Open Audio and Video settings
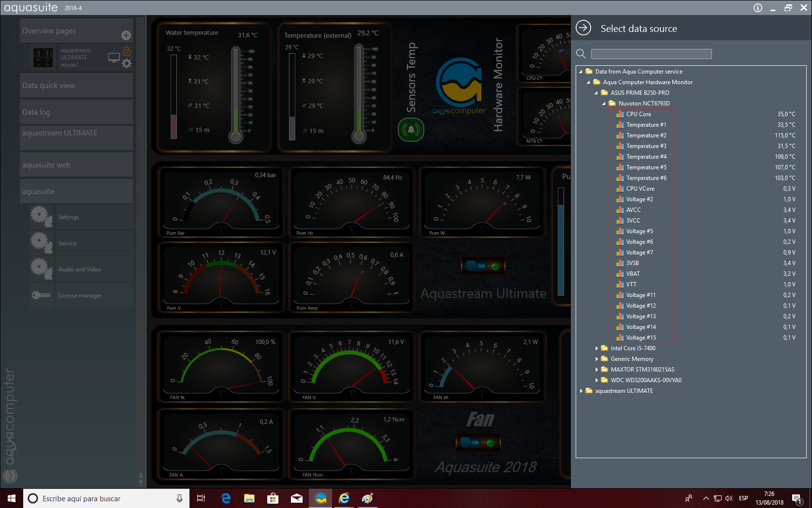812x508 pixels. [x=81, y=269]
